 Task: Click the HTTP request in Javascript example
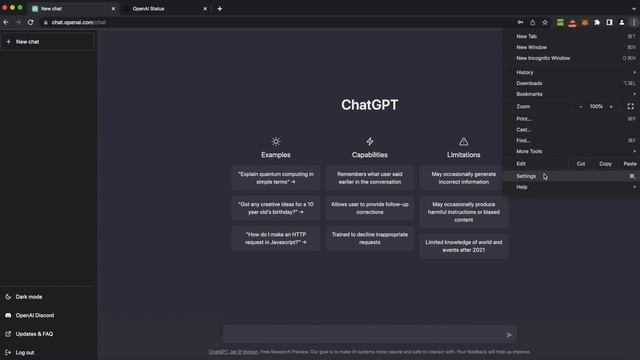point(276,238)
